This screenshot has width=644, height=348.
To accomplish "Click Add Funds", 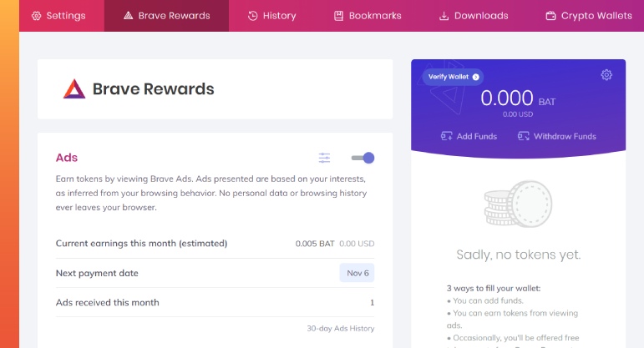I will point(469,136).
